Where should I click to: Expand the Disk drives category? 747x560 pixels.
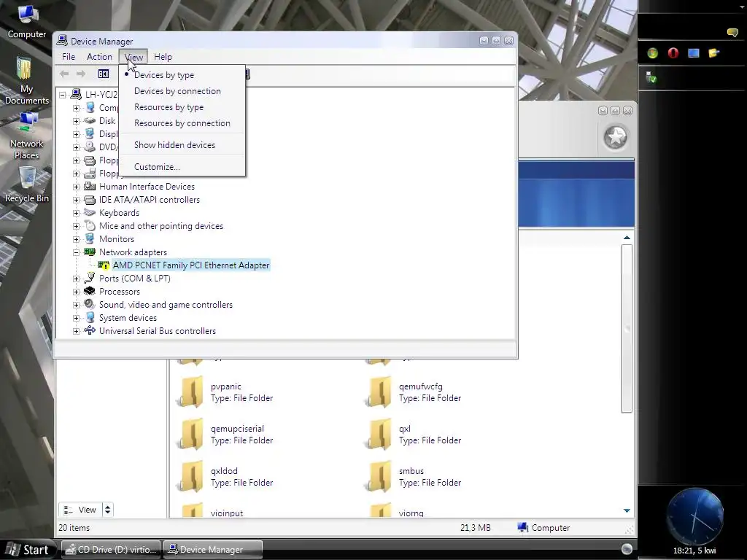coord(76,121)
